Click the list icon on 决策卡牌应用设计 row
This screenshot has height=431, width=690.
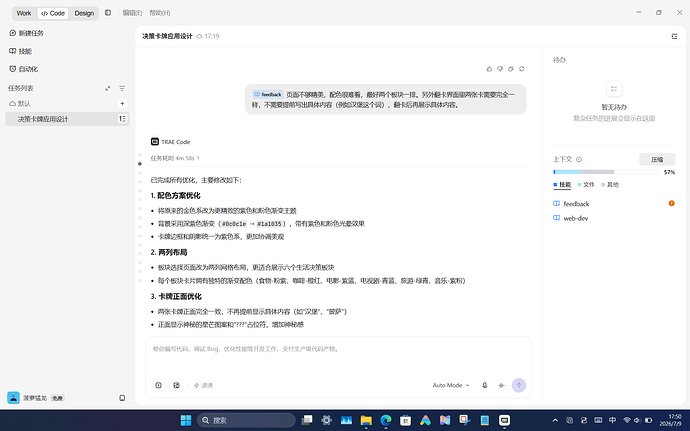click(x=122, y=119)
